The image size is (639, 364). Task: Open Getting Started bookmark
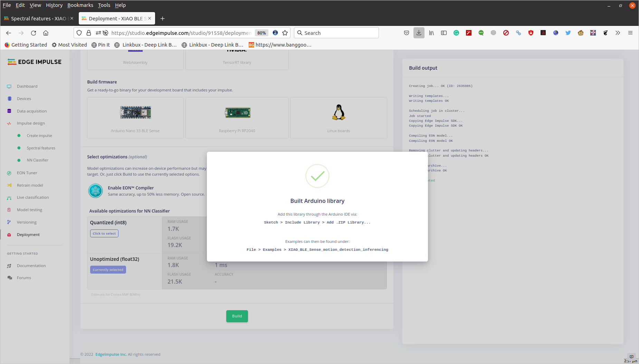coord(26,45)
